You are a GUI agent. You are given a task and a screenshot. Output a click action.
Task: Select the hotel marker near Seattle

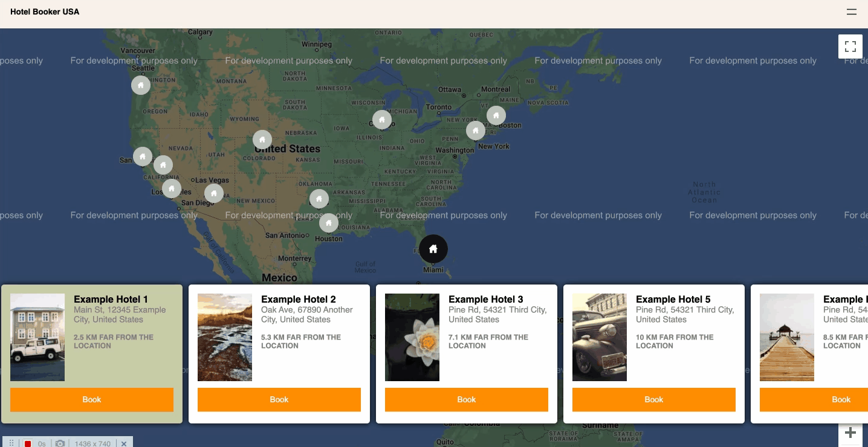(x=141, y=85)
